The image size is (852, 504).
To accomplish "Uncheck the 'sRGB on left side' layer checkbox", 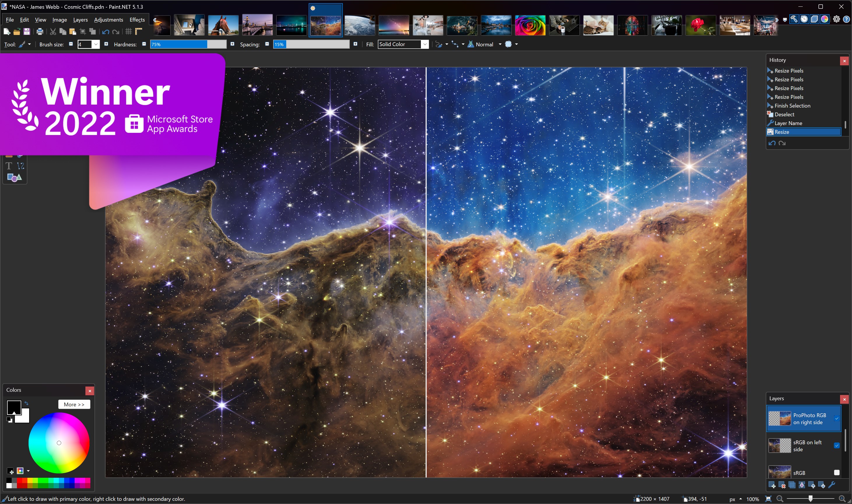I will pos(837,446).
